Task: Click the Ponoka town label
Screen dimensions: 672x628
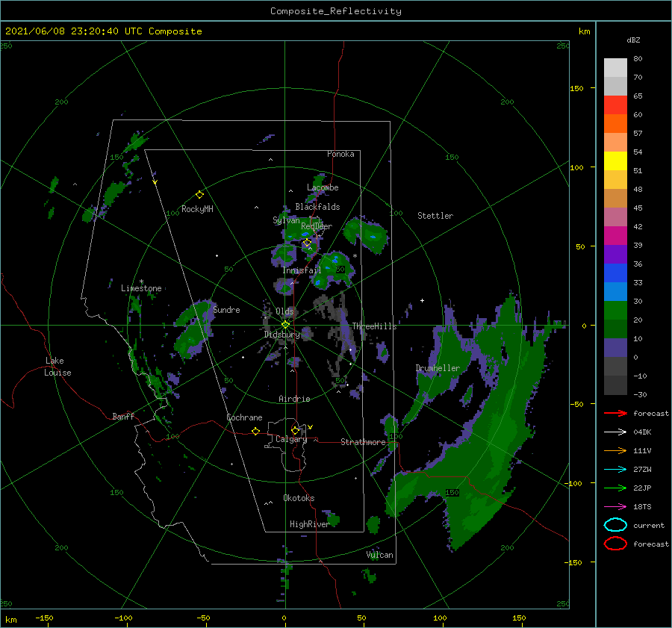Action: 340,154
